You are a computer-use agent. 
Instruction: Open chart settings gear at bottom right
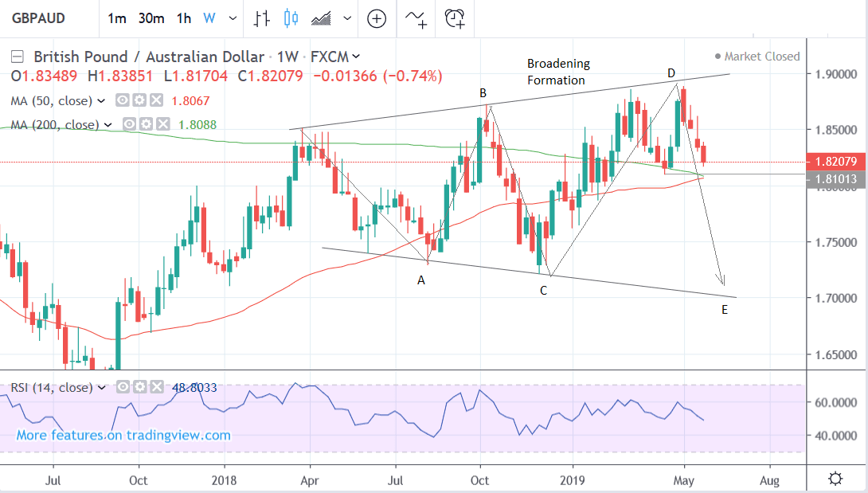pos(835,479)
